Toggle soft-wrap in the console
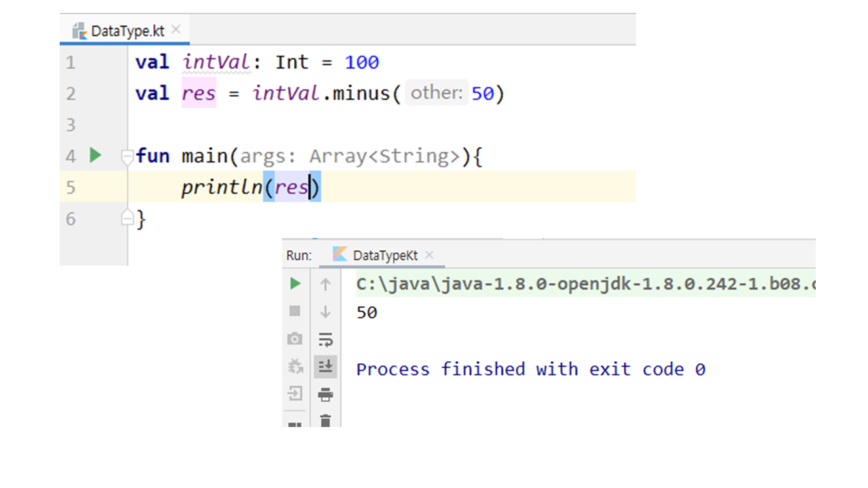The width and height of the screenshot is (868, 488). coord(325,339)
